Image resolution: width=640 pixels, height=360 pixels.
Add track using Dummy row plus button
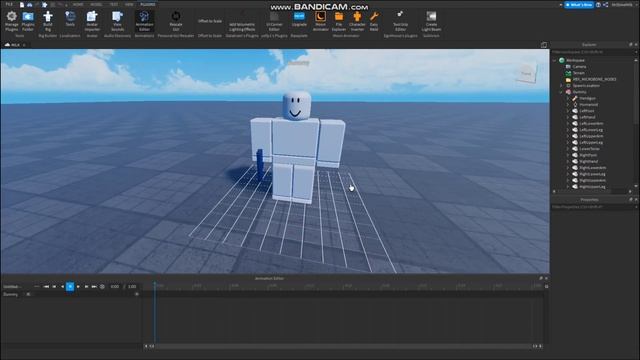tap(137, 294)
